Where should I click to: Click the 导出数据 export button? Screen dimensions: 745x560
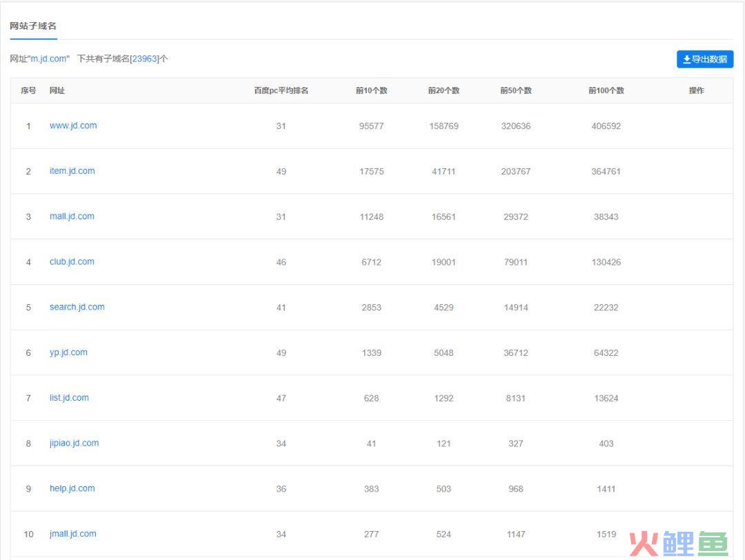(x=704, y=59)
